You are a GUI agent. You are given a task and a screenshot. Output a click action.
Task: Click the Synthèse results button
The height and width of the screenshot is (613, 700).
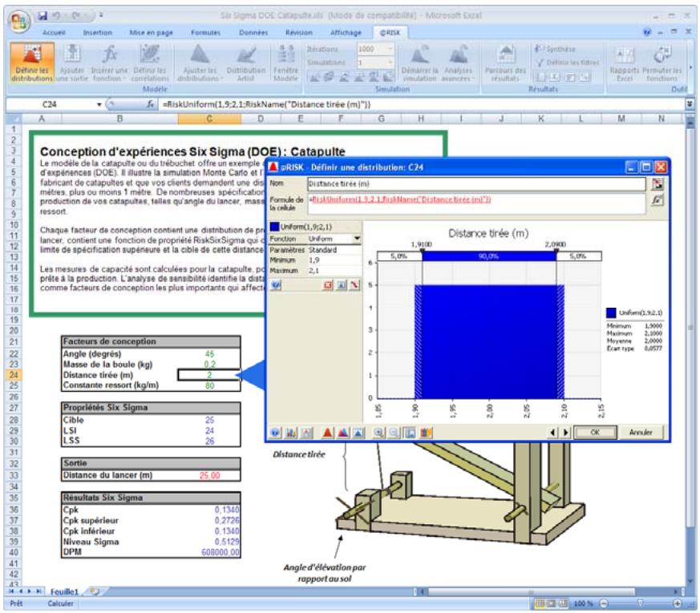[x=556, y=49]
